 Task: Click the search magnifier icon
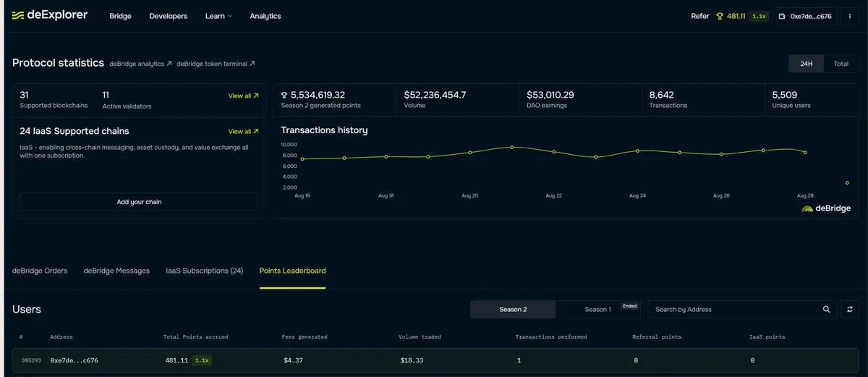click(x=827, y=309)
